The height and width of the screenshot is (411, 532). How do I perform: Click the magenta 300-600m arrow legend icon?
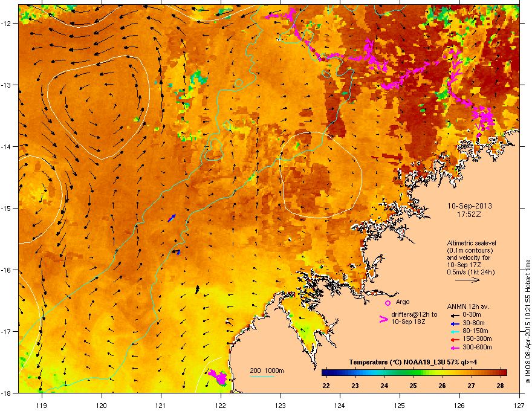(455, 348)
